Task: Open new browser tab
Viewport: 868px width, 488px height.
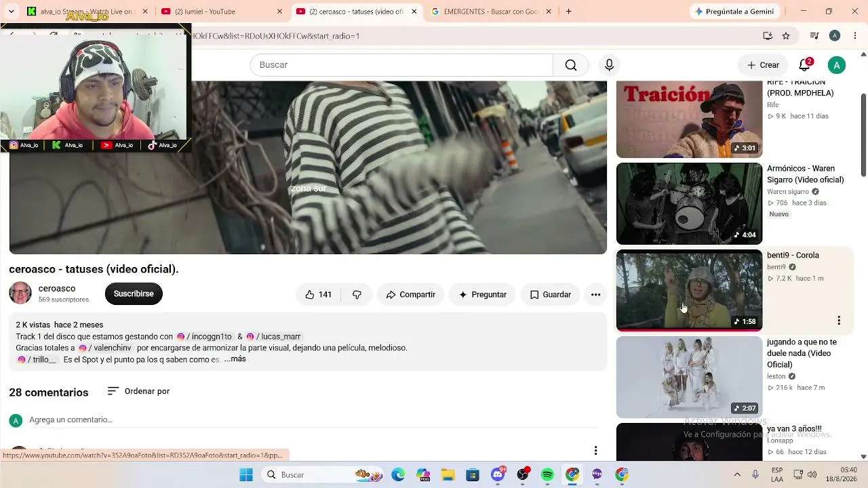Action: tap(568, 12)
